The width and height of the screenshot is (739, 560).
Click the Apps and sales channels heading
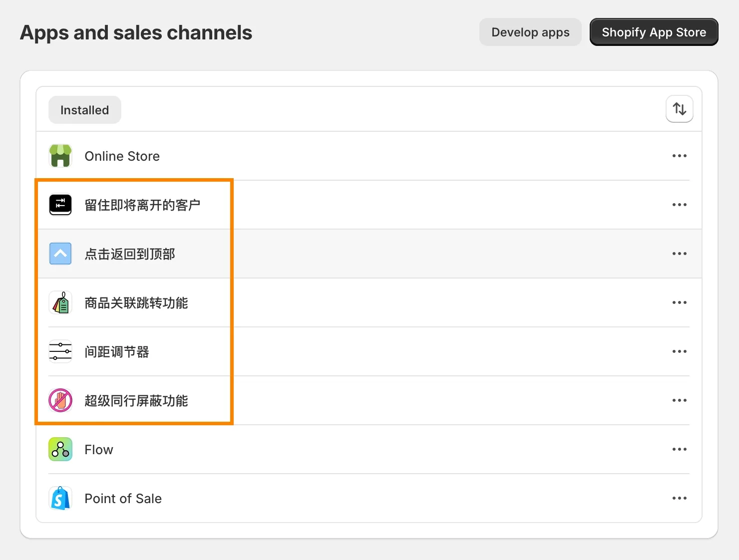pyautogui.click(x=136, y=32)
